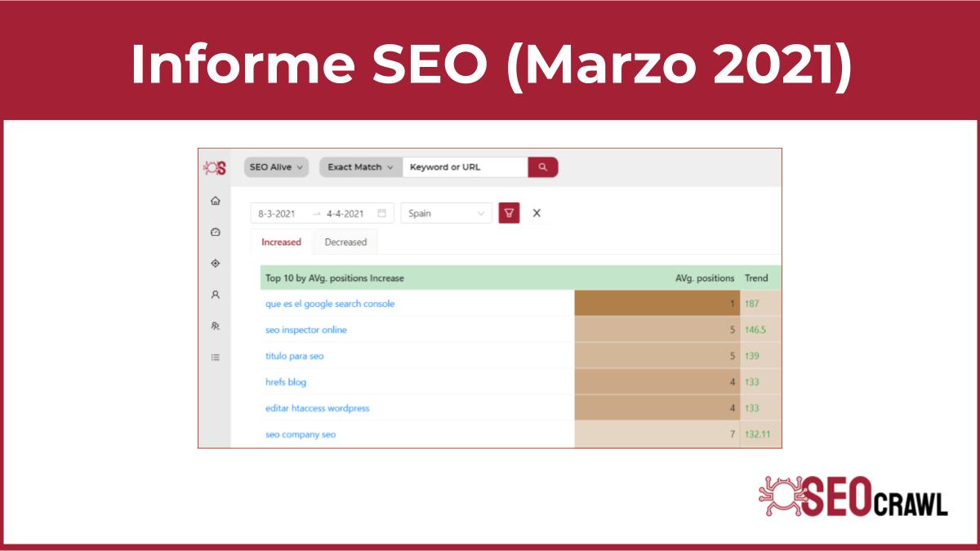Click the SEOcrawl spider logo in sidebar
The width and height of the screenshot is (980, 551).
pos(215,167)
